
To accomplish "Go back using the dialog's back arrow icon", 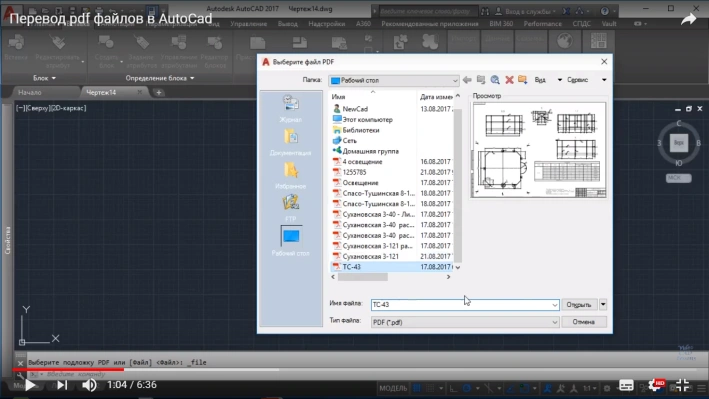I will point(467,80).
